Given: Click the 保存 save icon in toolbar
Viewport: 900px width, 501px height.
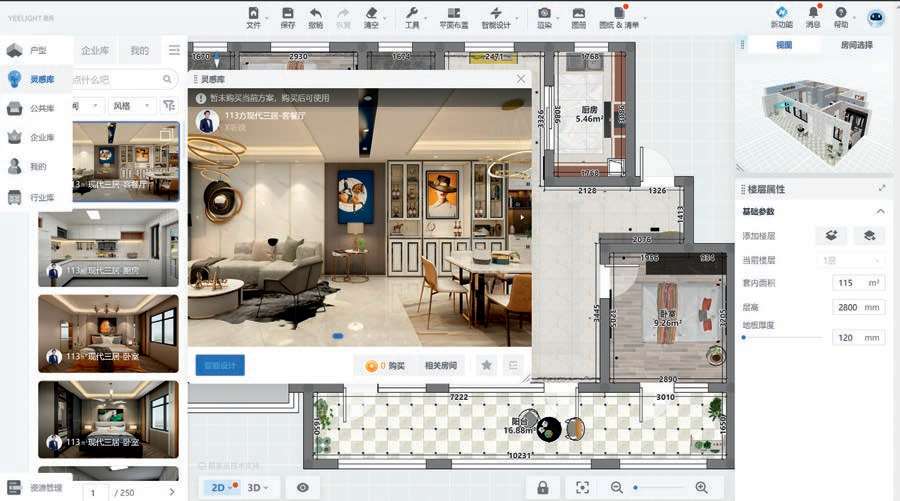Looking at the screenshot, I should point(288,13).
